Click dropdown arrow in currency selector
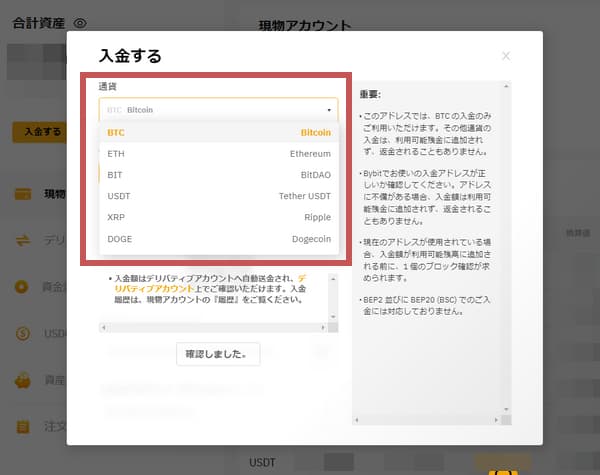The width and height of the screenshot is (600, 475). 329,110
